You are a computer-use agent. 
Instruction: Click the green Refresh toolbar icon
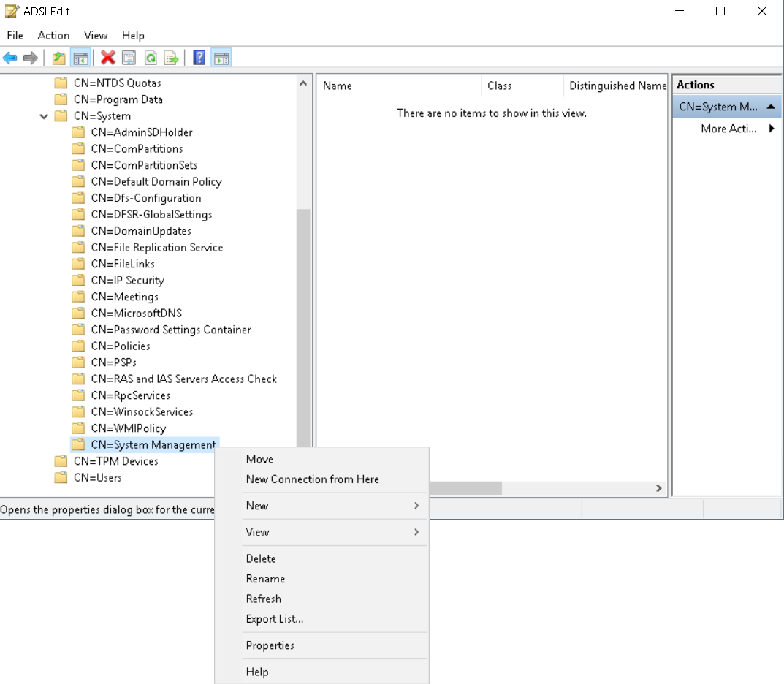point(151,58)
